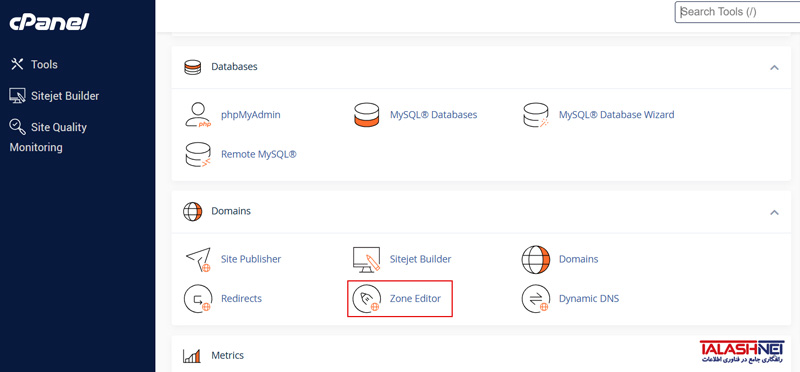Collapse the Domains section chevron
Screen dimensions: 800x372
[x=774, y=212]
